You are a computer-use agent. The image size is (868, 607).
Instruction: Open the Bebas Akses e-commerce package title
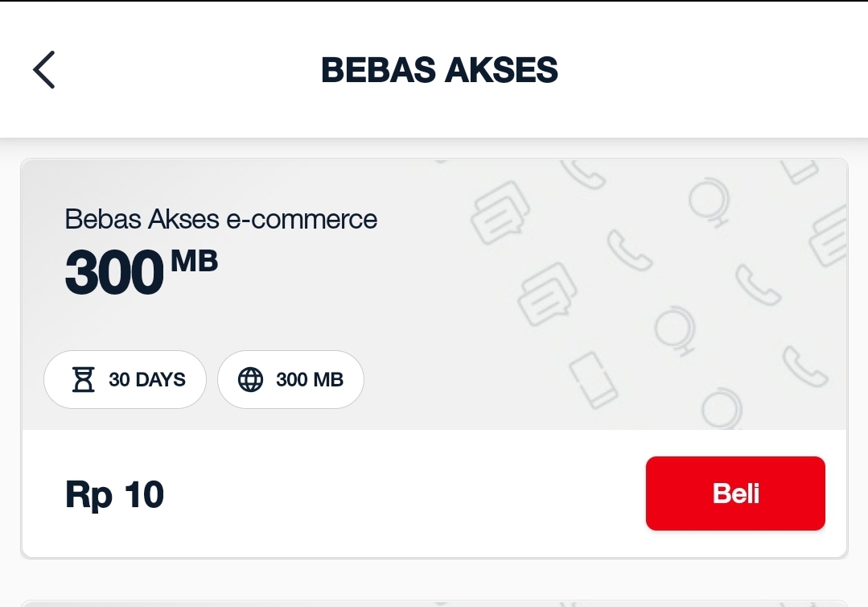click(221, 219)
